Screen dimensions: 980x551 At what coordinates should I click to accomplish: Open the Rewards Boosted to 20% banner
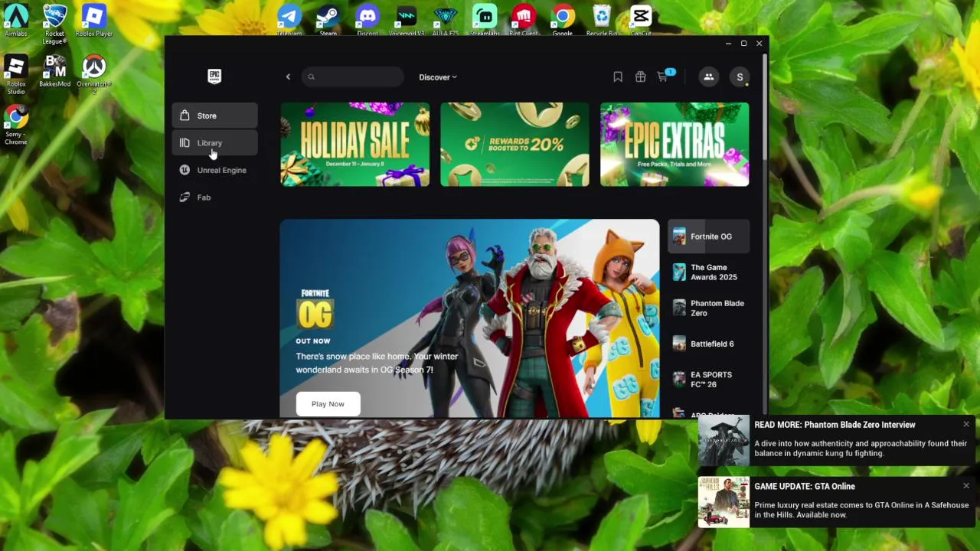click(514, 145)
